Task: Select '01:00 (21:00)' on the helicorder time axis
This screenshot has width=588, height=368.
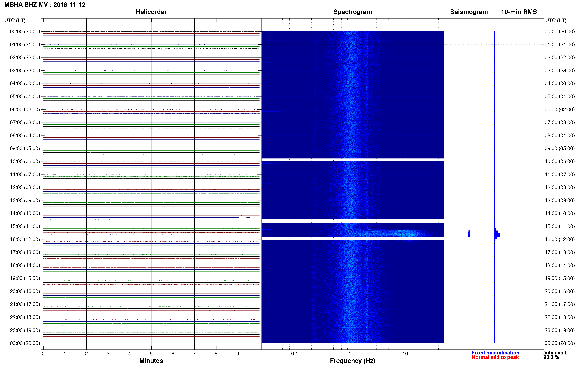Action: (25, 45)
